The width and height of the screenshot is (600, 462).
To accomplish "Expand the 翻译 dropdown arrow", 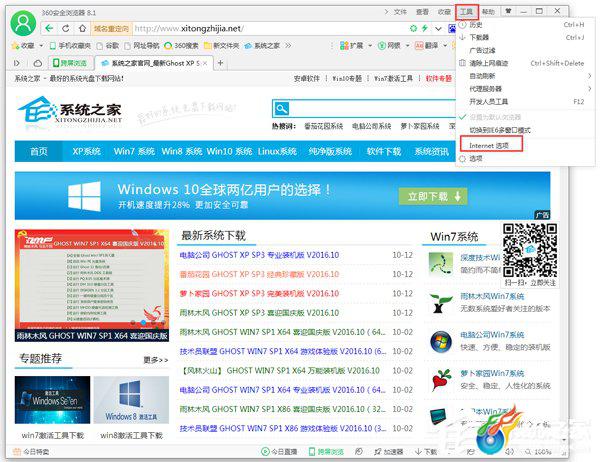I will [445, 46].
